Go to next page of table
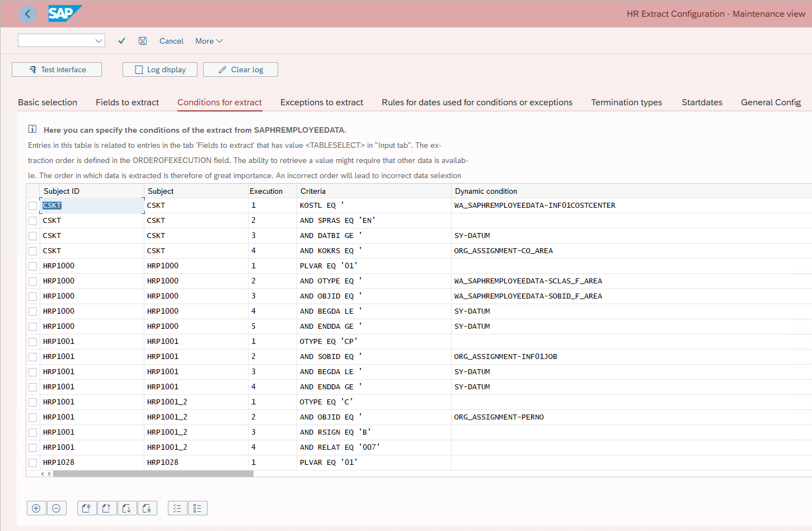This screenshot has height=531, width=812. point(127,508)
